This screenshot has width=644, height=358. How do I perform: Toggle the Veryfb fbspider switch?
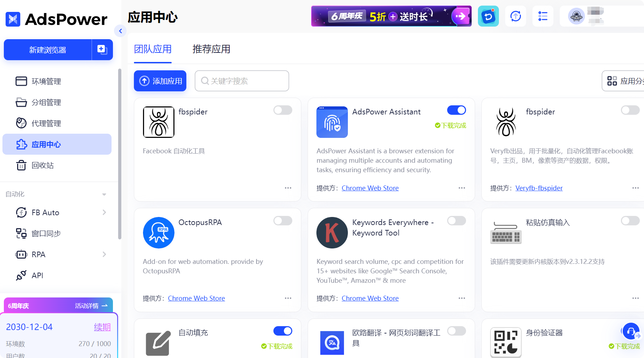630,110
